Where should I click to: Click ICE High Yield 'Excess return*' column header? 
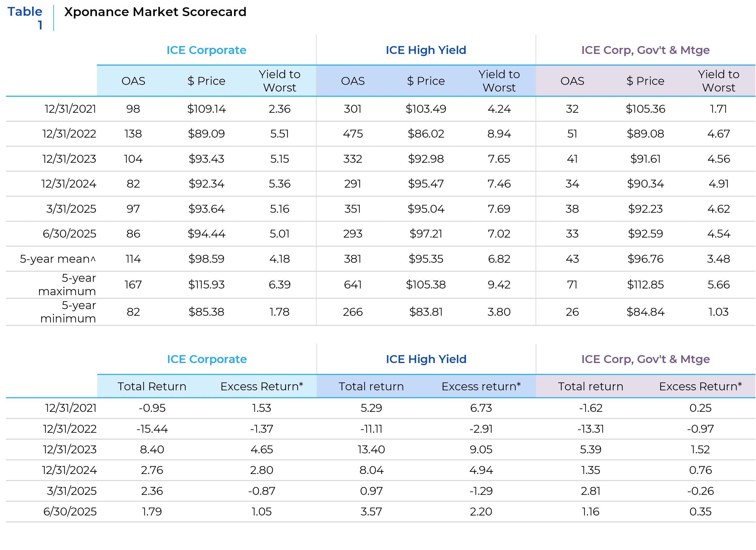pyautogui.click(x=481, y=386)
